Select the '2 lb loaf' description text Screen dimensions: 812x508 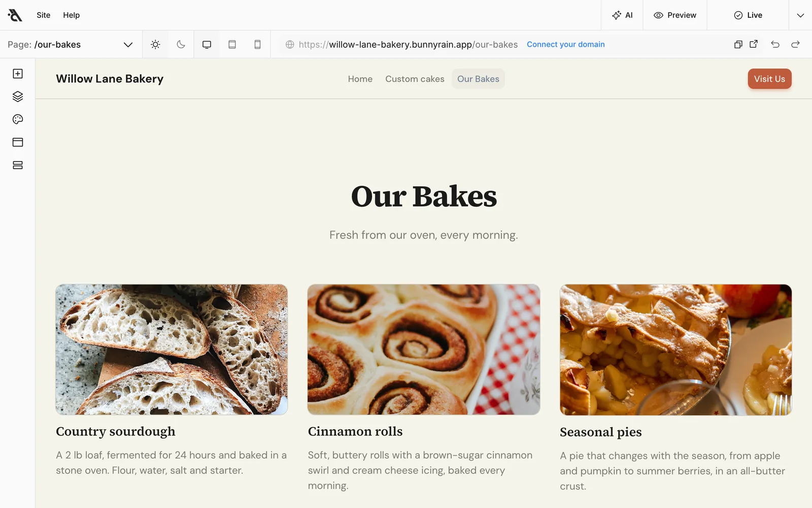[172, 463]
